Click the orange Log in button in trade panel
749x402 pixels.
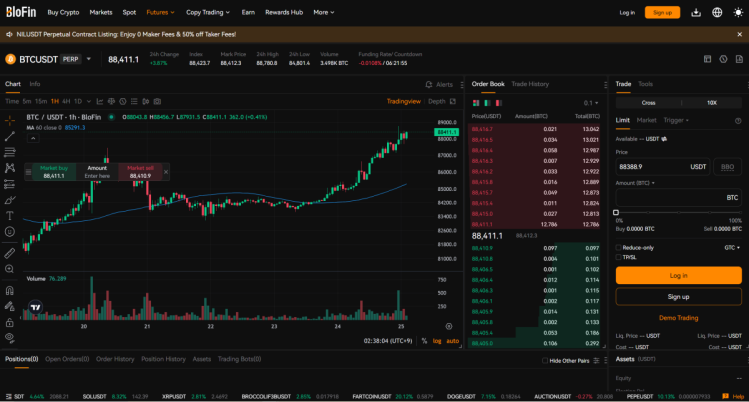pyautogui.click(x=678, y=275)
